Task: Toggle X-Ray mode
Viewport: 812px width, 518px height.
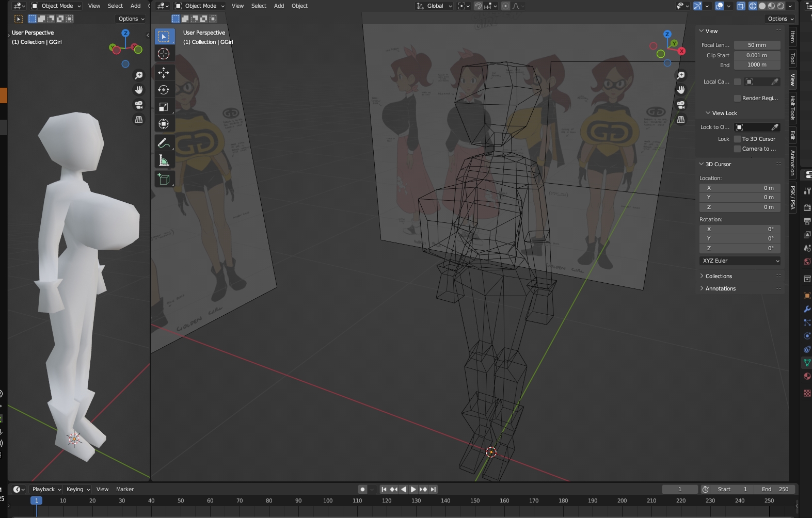Action: pyautogui.click(x=741, y=6)
